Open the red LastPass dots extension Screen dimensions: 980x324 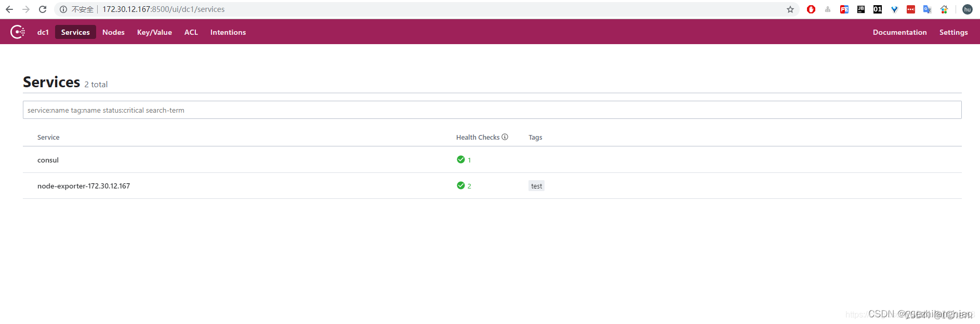coord(911,9)
